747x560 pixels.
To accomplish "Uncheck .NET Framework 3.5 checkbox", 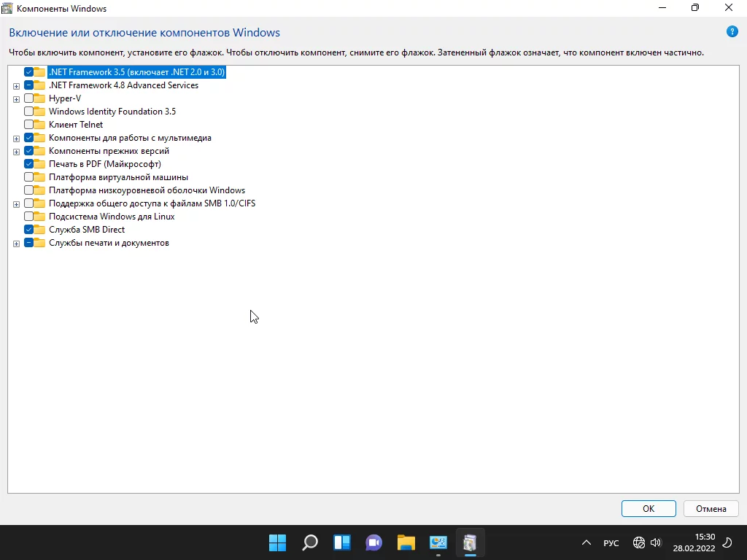I will tap(28, 72).
